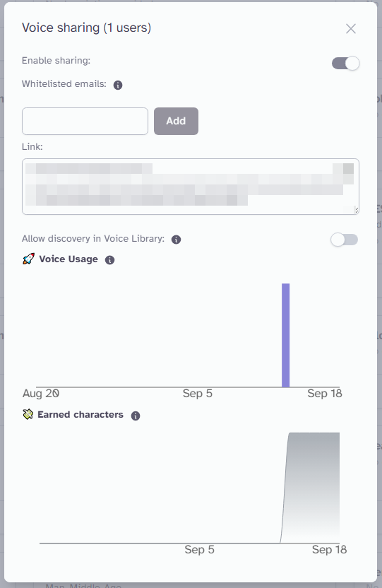
Task: Open info tooltip for Voice Usage
Action: pos(109,260)
